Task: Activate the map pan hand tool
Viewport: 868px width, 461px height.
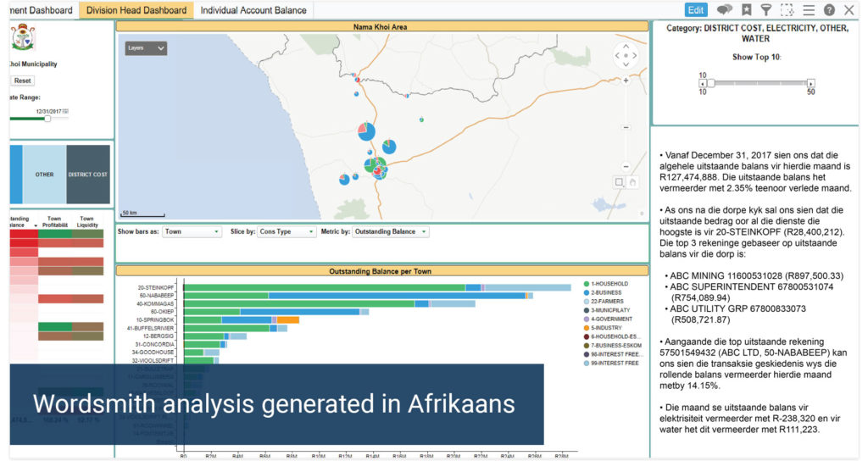Action: (x=632, y=182)
